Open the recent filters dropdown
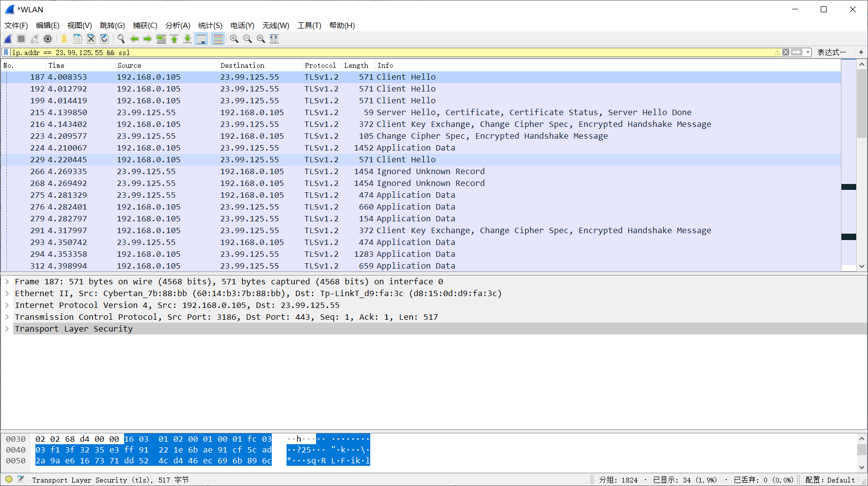This screenshot has width=868, height=486. point(808,52)
